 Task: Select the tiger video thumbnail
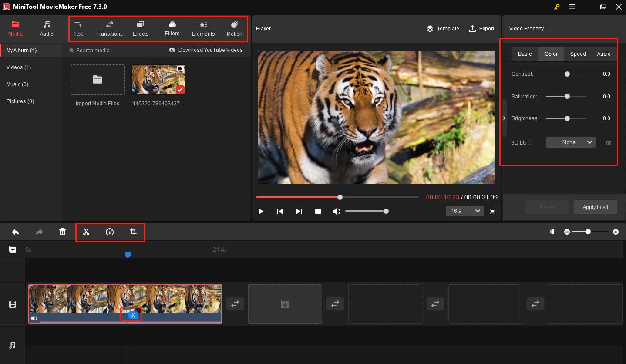click(x=158, y=80)
